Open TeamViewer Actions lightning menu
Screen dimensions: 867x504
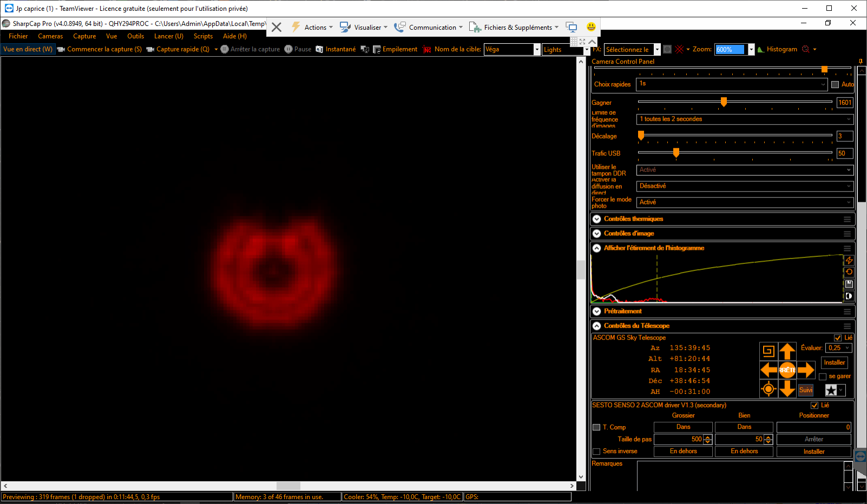(x=312, y=27)
